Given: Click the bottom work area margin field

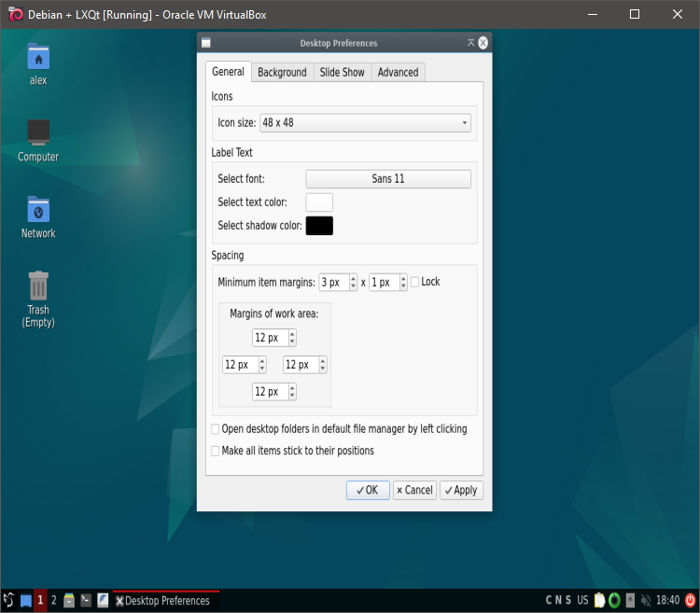Looking at the screenshot, I should click(271, 392).
